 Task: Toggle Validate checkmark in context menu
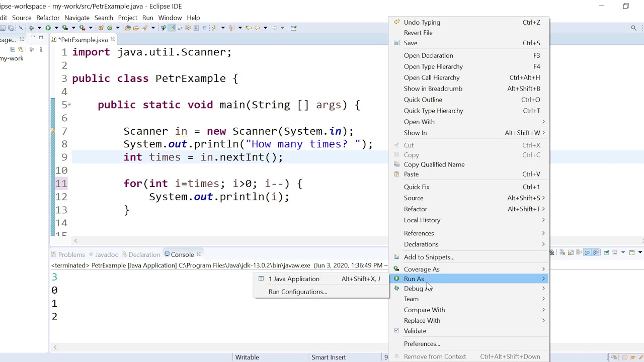click(x=396, y=331)
